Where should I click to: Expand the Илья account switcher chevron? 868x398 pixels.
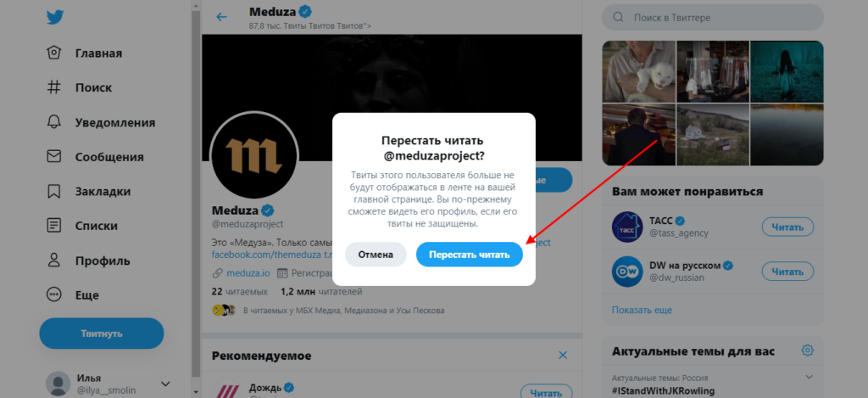(165, 384)
